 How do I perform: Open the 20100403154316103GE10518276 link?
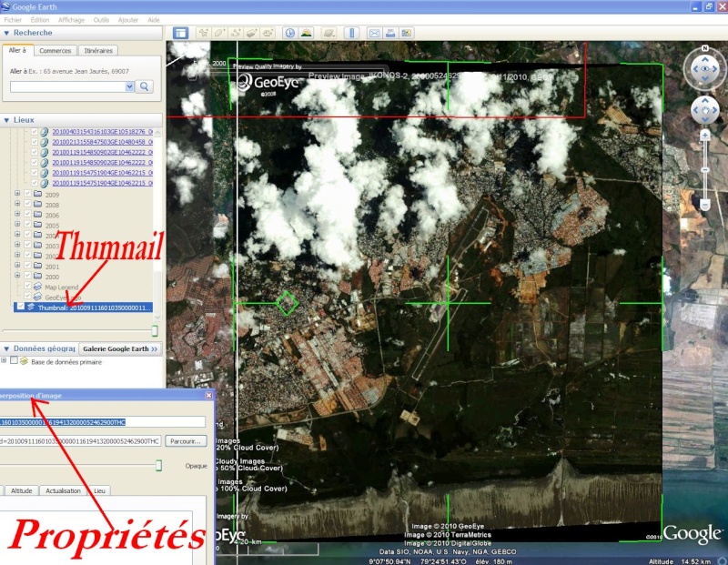103,132
